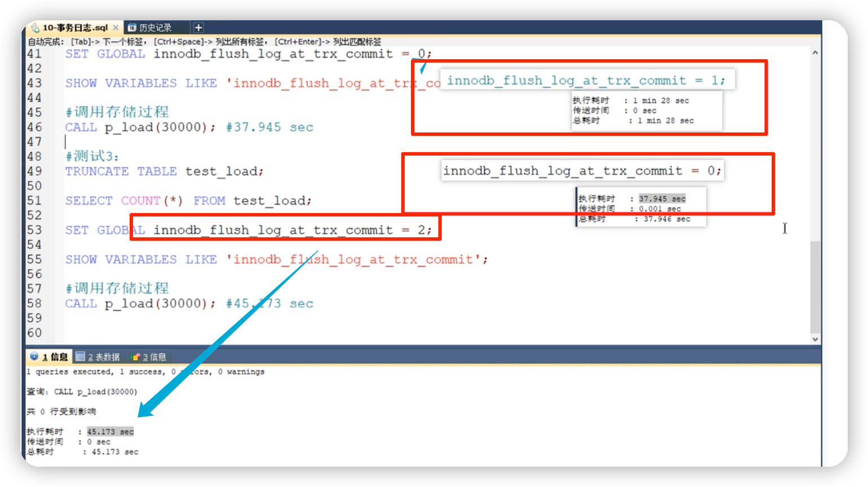Click the highlighted 45.173 sec execution time
The image size is (868, 487).
(110, 431)
